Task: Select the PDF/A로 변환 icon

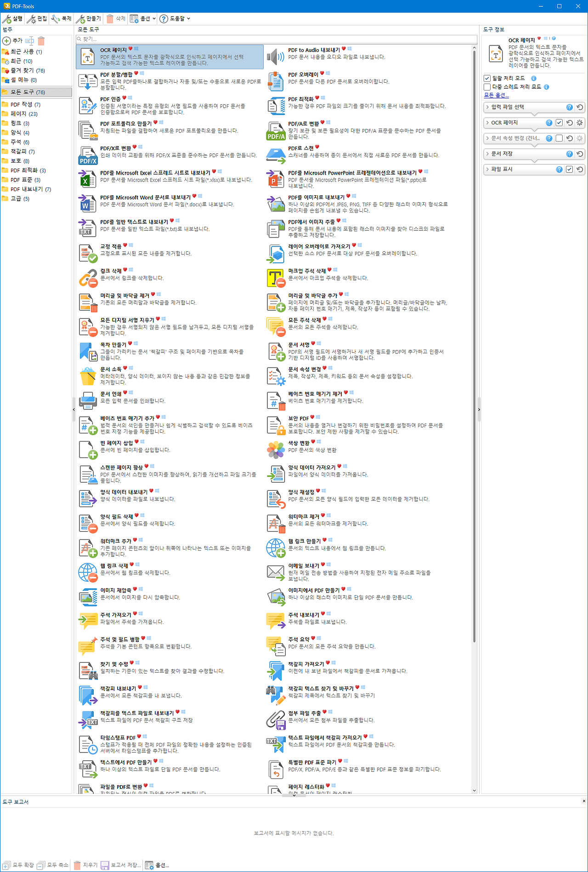Action: [x=276, y=130]
